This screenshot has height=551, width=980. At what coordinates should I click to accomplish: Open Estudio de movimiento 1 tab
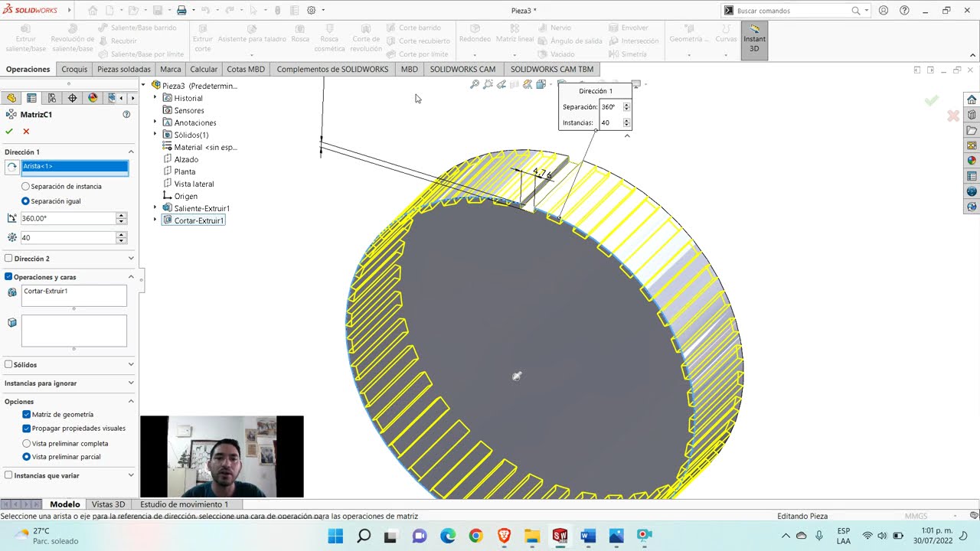(184, 504)
